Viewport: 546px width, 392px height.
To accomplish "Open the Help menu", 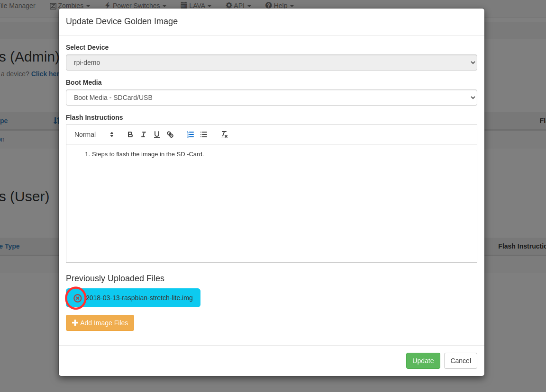I will tap(279, 6).
